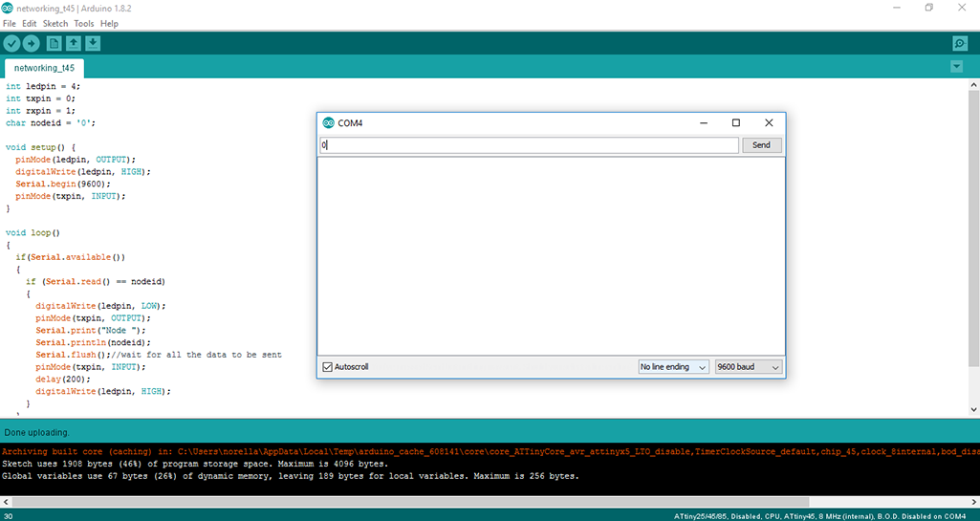This screenshot has width=980, height=521.
Task: Click 'Sketch uses 1908 bytes' console line
Action: pyautogui.click(x=195, y=464)
